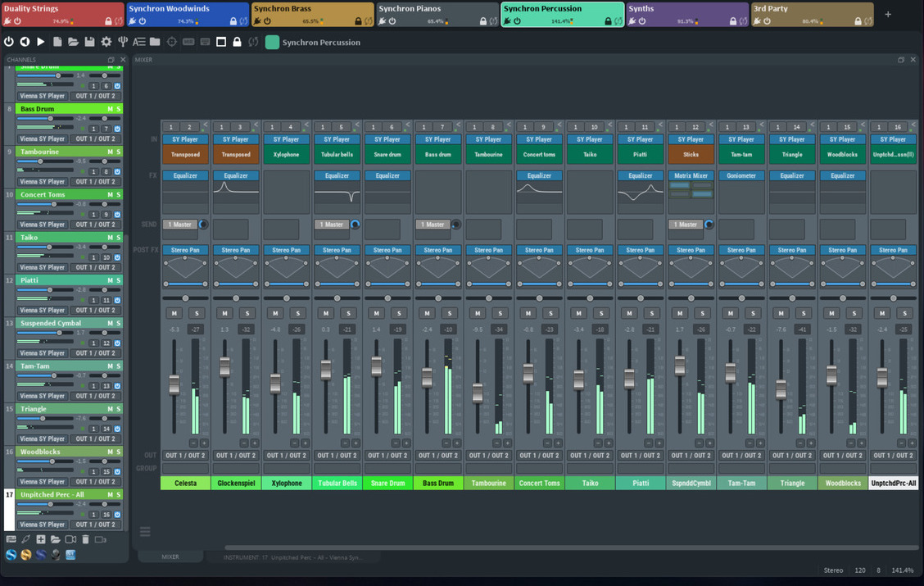
Task: Mute the Celesta mixer strip
Action: point(174,313)
